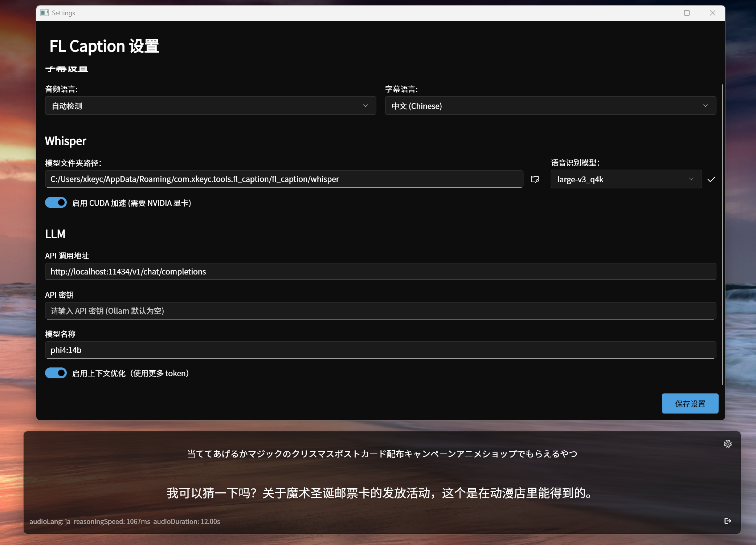This screenshot has height=545, width=756.
Task: Click the settings panel vertical scrollbar
Action: click(x=722, y=234)
